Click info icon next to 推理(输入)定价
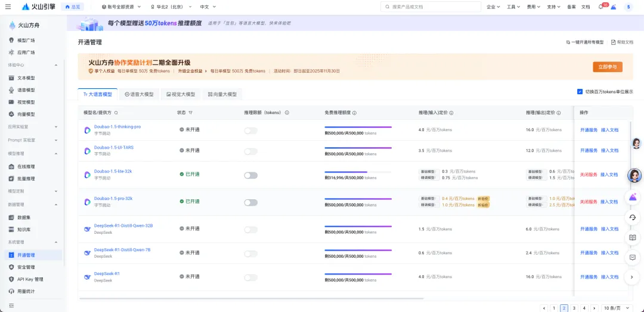The image size is (644, 312). pyautogui.click(x=451, y=113)
